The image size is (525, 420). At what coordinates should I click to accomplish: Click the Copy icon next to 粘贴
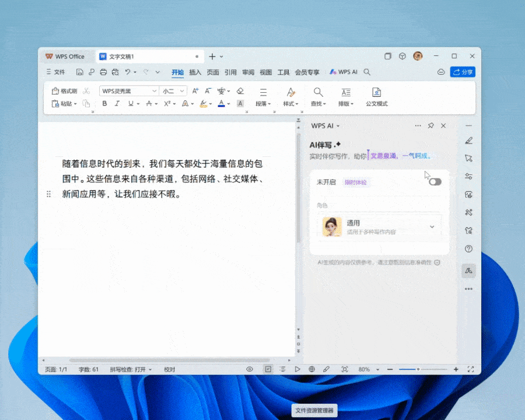tap(86, 103)
